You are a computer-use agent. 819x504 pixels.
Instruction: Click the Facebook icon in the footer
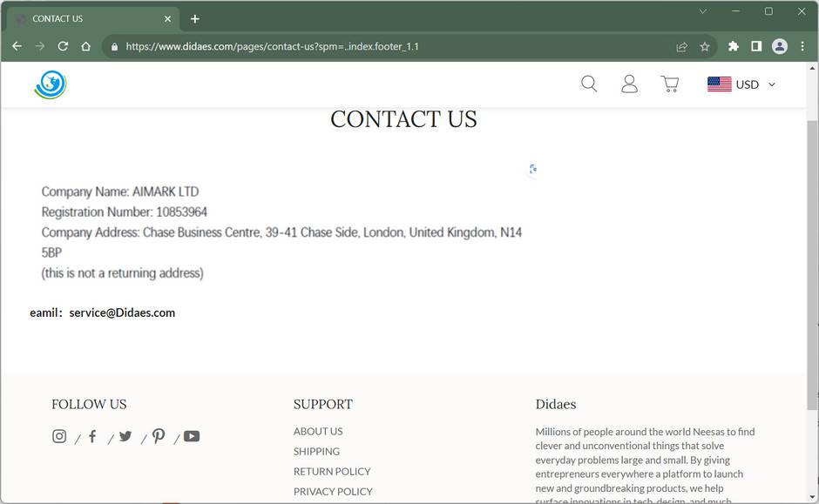tap(92, 436)
